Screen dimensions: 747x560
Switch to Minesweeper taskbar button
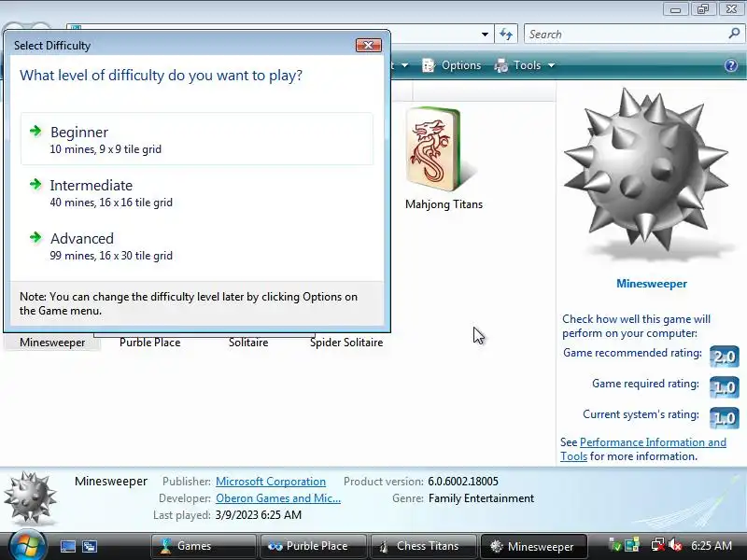533,546
